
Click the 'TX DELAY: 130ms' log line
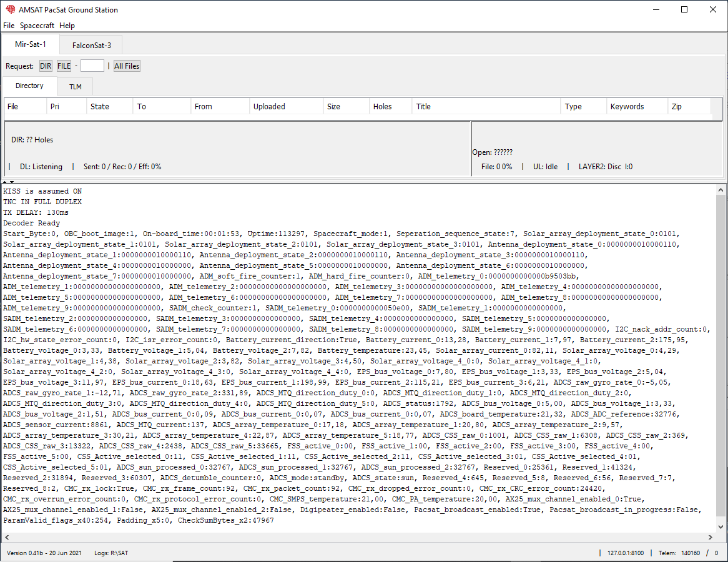(36, 213)
